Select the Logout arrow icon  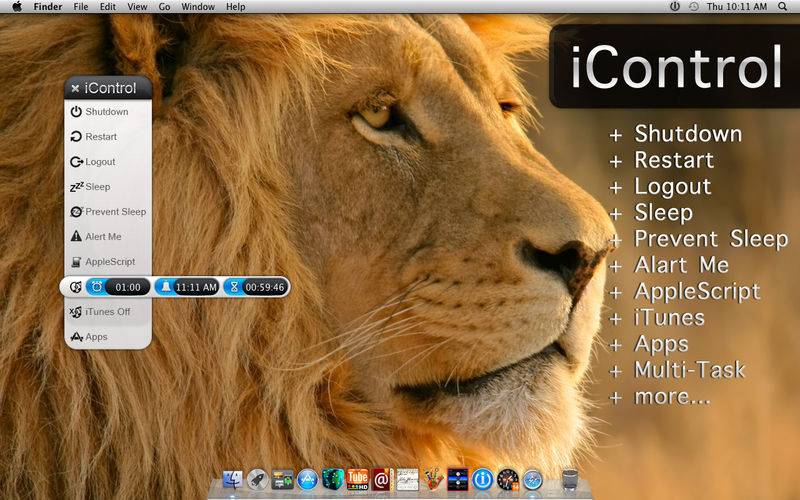coord(76,162)
